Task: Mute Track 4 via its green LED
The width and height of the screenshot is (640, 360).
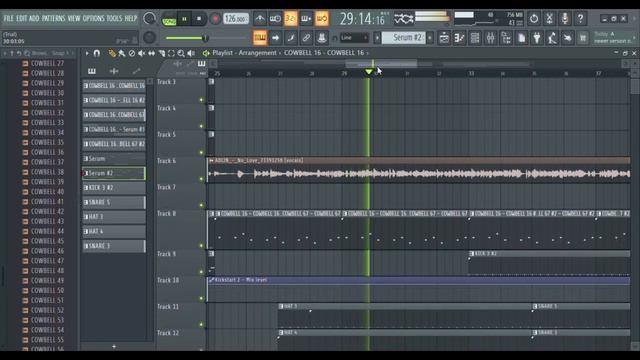Action: (201, 126)
